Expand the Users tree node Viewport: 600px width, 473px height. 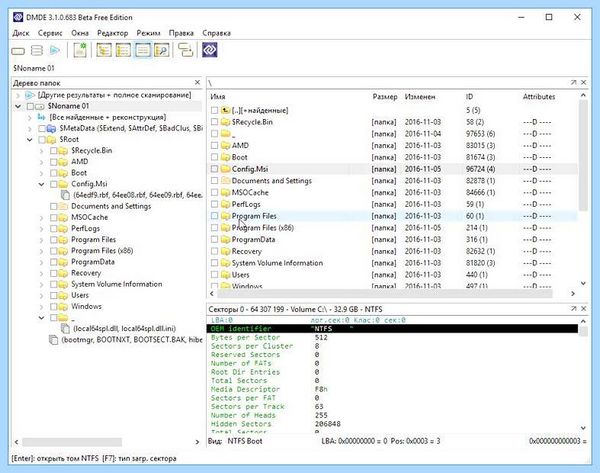point(41,295)
